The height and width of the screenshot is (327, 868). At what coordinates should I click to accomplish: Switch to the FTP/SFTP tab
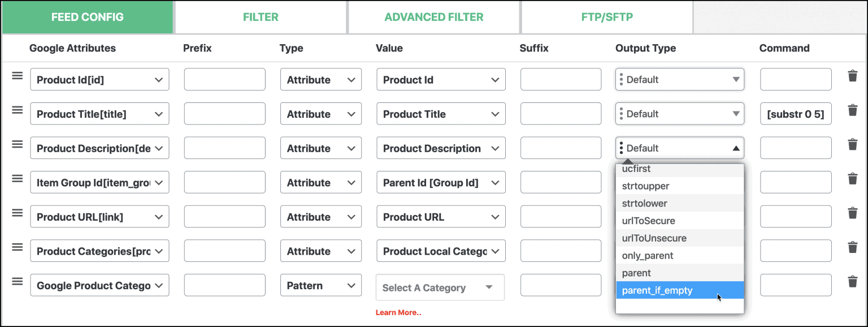pos(606,16)
